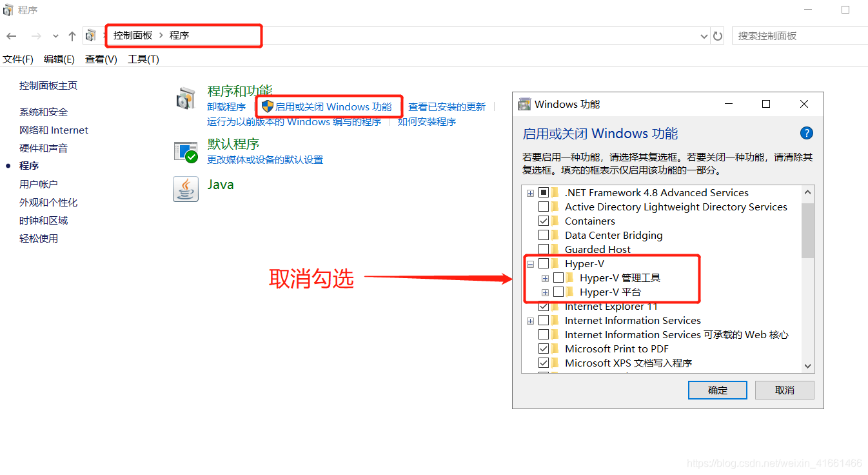Click the Java coffee cup icon
Screen dimensions: 868x475
click(186, 188)
